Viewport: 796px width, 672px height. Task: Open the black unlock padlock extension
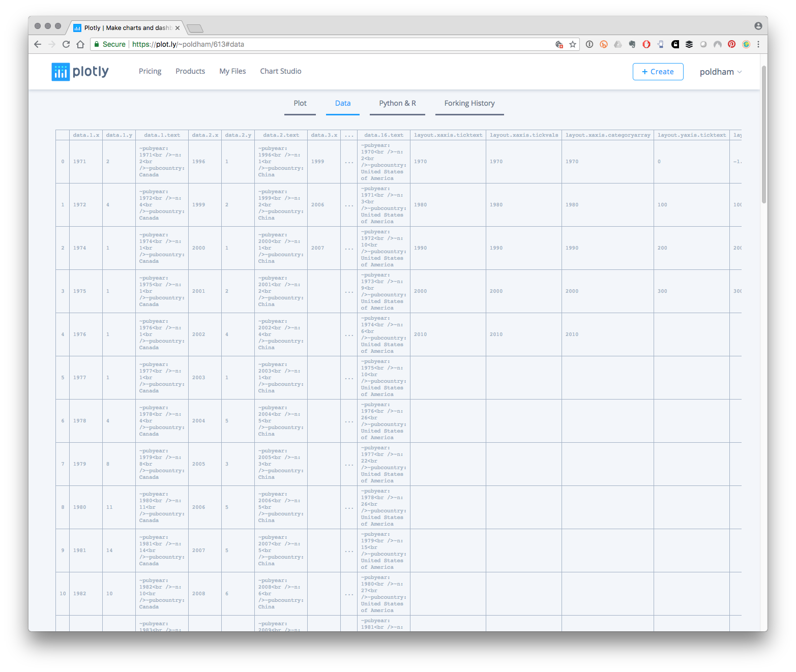(x=675, y=44)
